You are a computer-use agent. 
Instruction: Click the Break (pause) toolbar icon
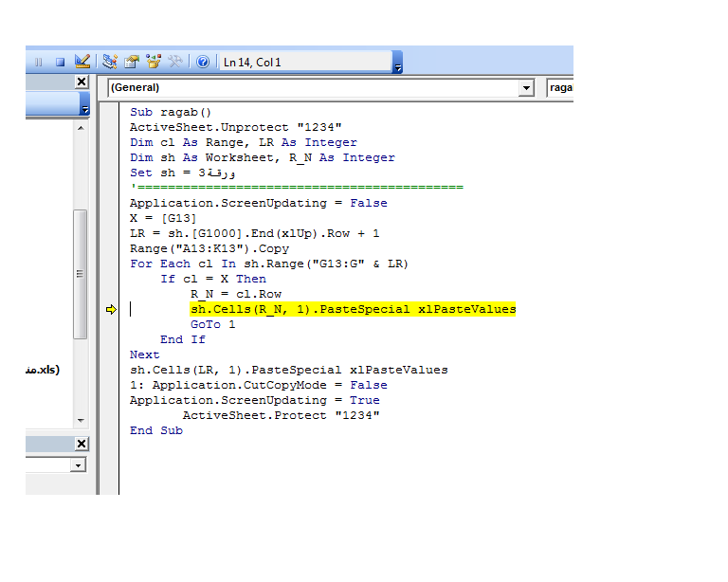[x=39, y=62]
